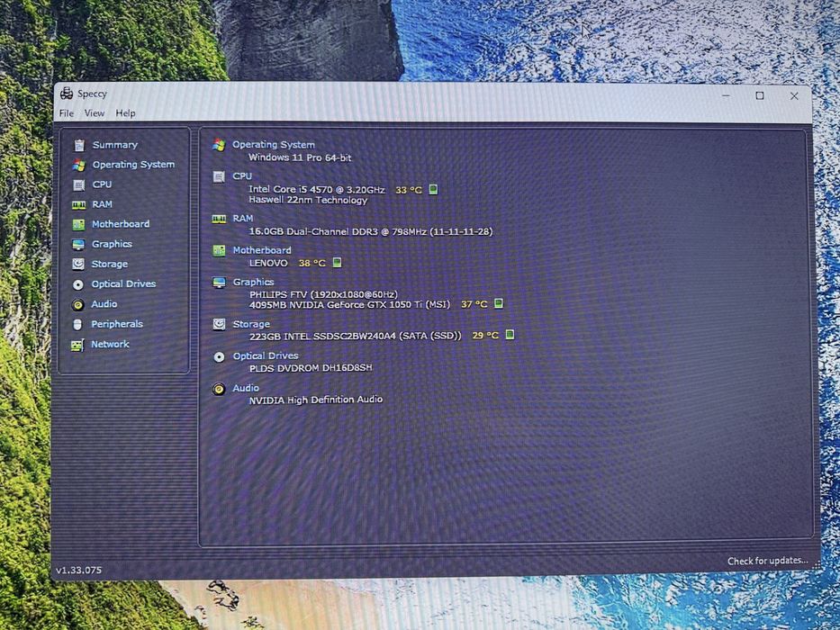Click the Operating System heading in the summary
The height and width of the screenshot is (630, 840).
click(273, 145)
